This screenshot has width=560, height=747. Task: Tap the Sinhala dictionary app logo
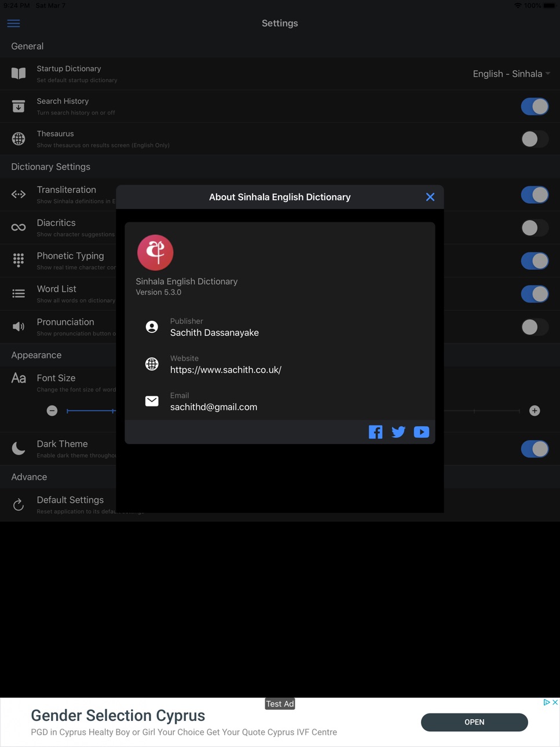click(x=155, y=252)
